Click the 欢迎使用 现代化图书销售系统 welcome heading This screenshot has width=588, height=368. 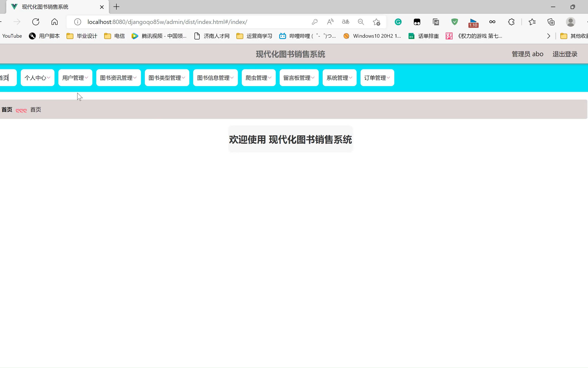click(291, 139)
